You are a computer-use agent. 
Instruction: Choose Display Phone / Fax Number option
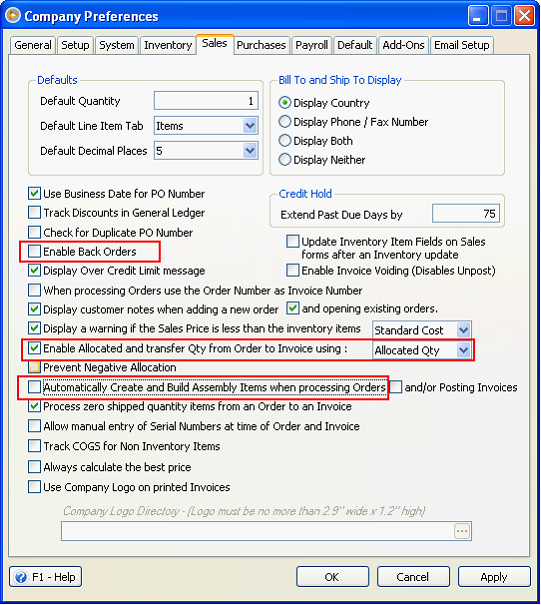285,122
